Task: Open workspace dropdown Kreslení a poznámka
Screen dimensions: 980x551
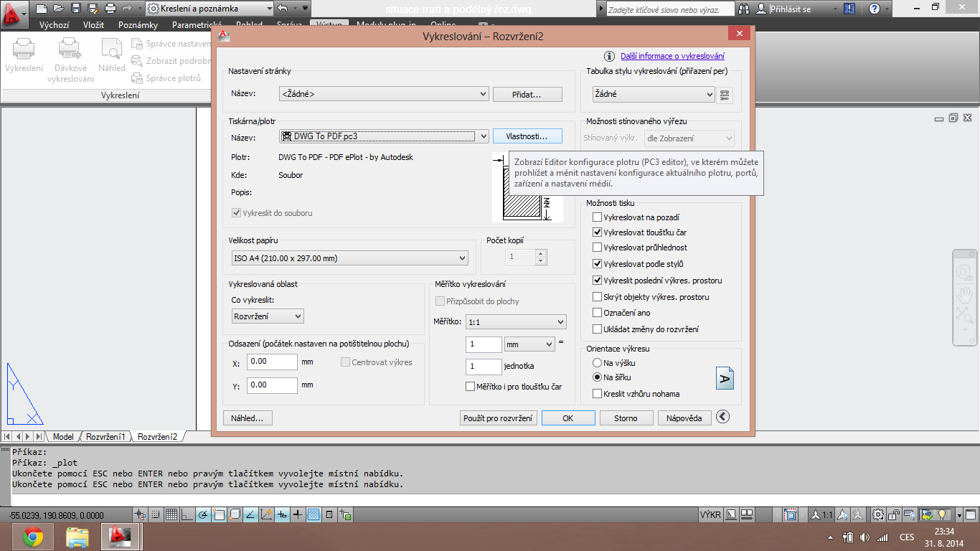Action: tap(209, 9)
